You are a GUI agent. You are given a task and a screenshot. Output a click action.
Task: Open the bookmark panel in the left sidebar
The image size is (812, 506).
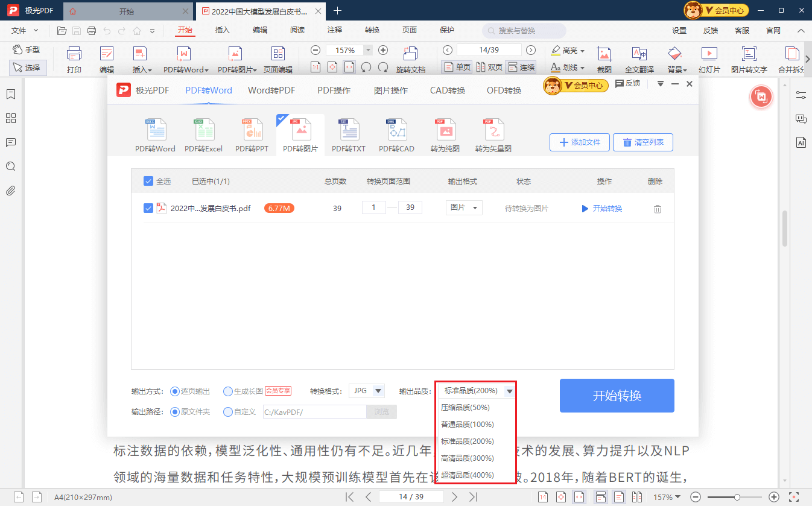point(10,94)
